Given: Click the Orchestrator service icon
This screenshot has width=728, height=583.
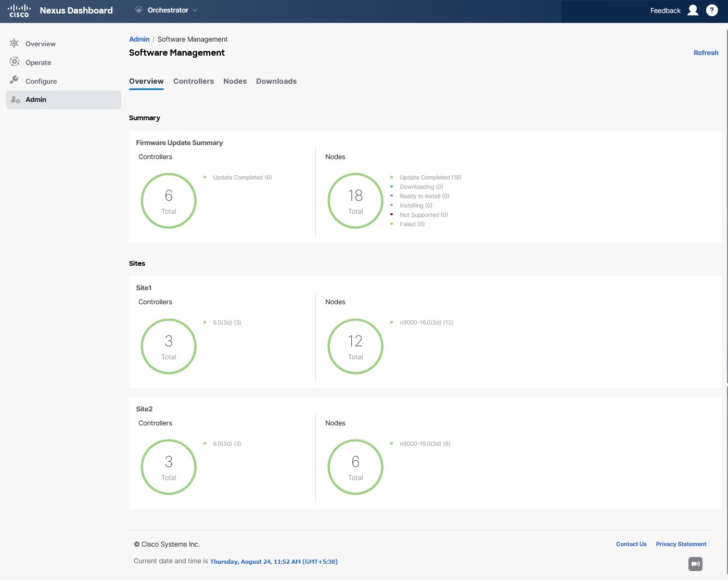Looking at the screenshot, I should (x=138, y=10).
